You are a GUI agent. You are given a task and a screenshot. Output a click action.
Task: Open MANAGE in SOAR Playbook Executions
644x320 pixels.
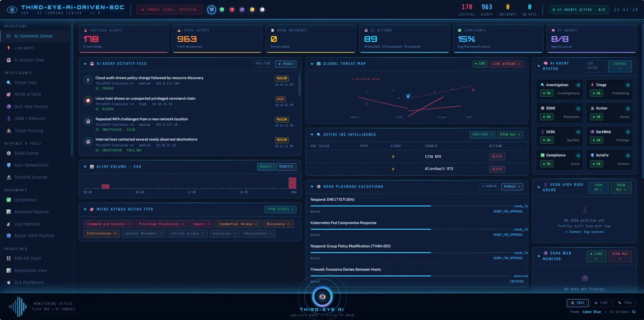[x=512, y=187]
